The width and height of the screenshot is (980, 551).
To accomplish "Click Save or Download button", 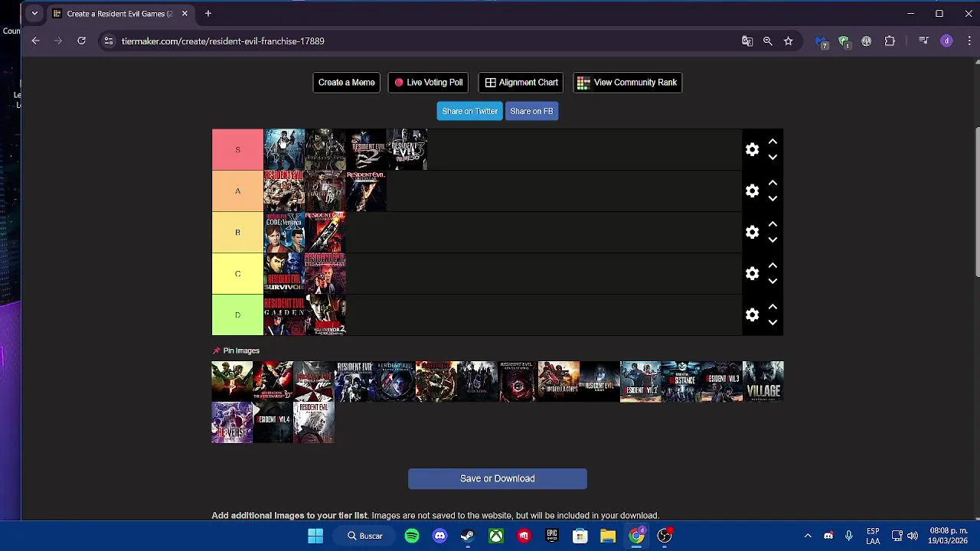I will pyautogui.click(x=498, y=478).
